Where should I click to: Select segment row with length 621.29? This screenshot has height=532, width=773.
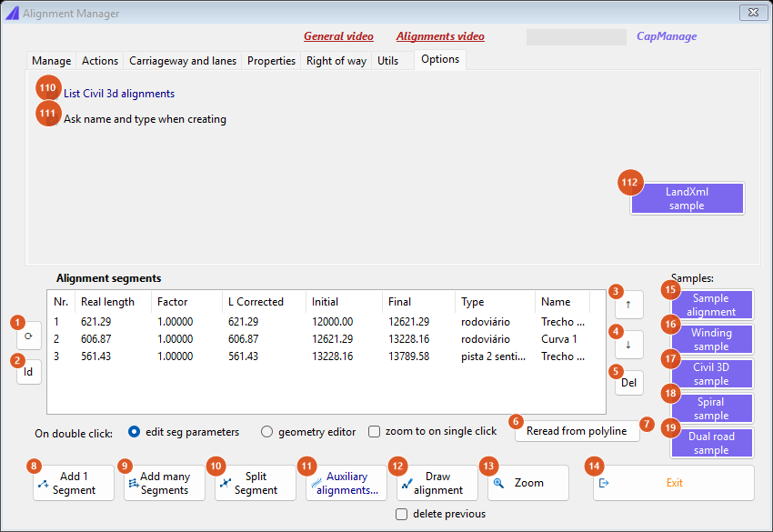319,322
